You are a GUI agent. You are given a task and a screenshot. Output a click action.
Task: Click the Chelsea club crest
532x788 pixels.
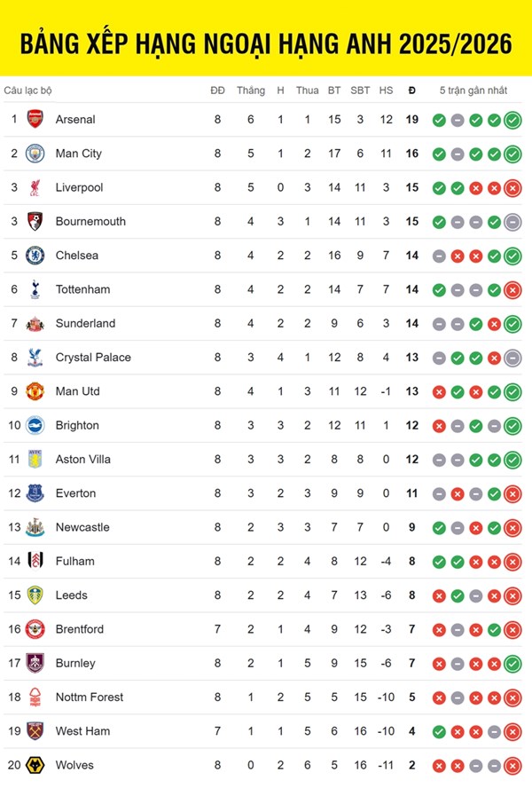35,256
